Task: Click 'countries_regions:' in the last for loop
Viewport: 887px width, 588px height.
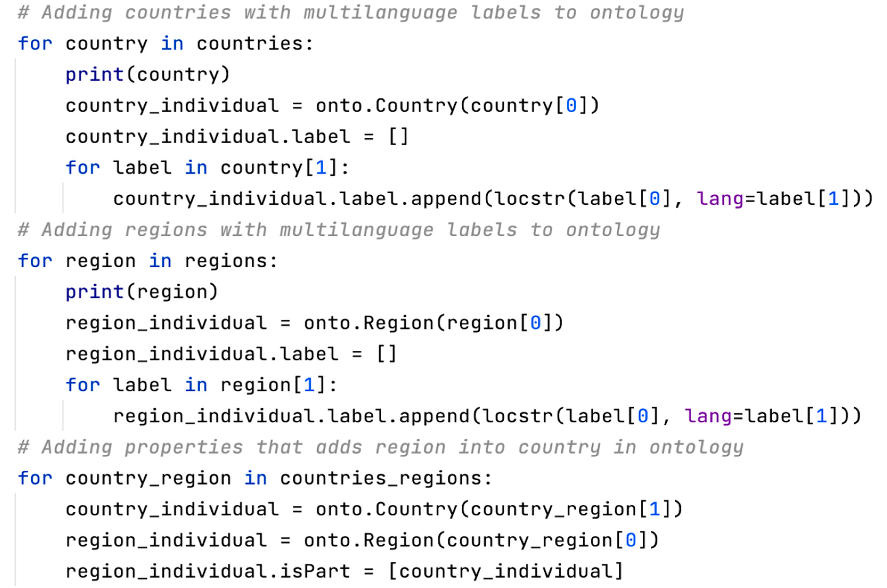Action: pyautogui.click(x=386, y=478)
